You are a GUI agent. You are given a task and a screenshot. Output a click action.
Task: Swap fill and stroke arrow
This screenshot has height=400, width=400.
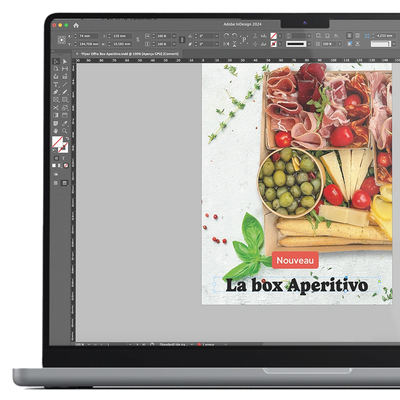[68, 138]
